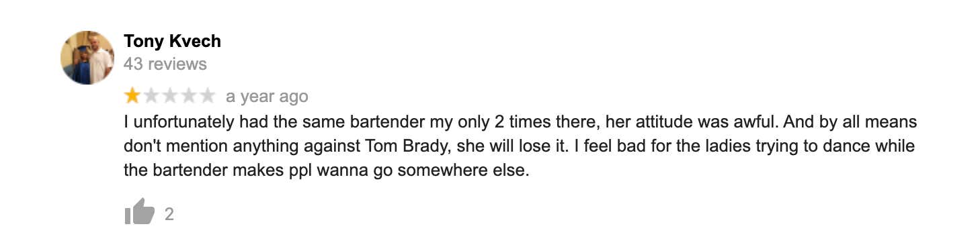Open reviewer name Tony Kvech
The height and width of the screenshot is (251, 980).
coord(172,41)
